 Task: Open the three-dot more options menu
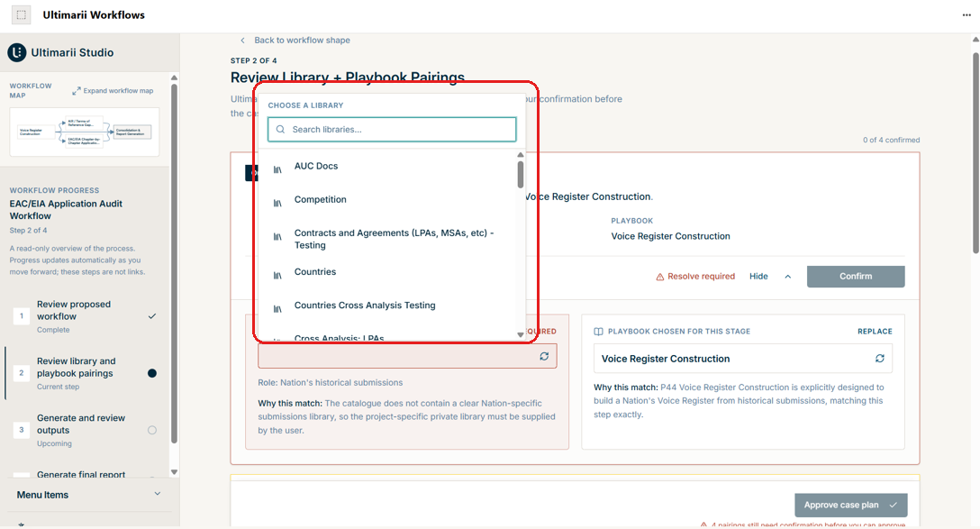[966, 15]
